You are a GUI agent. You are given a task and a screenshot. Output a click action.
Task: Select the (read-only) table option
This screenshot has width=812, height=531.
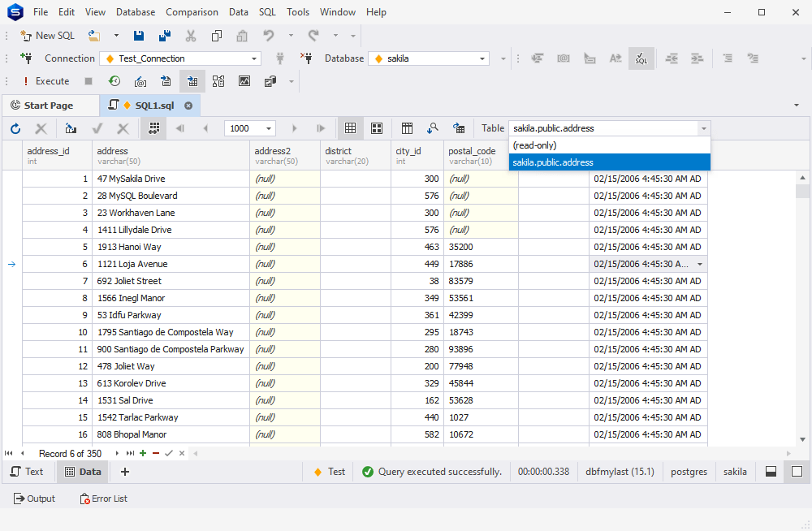pos(610,145)
